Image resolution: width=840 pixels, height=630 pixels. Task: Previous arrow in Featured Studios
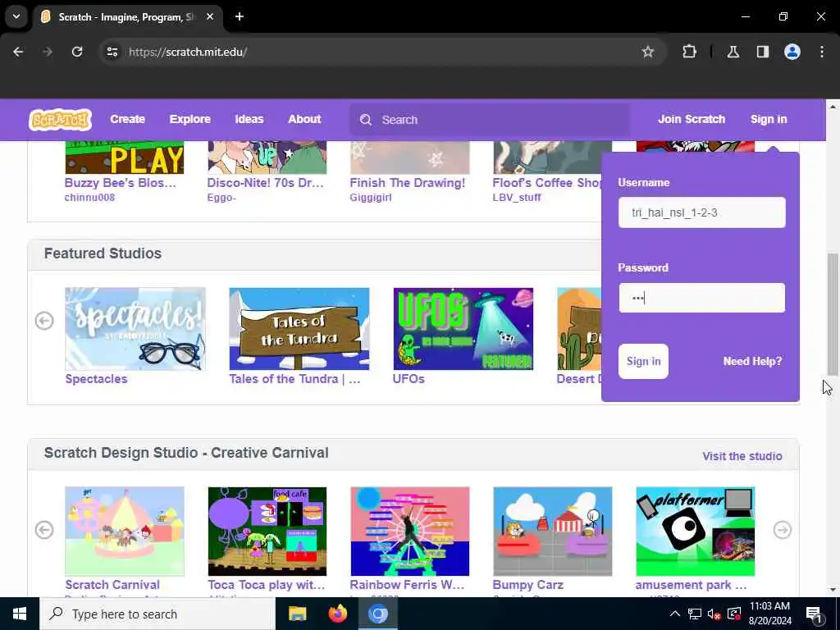(44, 321)
